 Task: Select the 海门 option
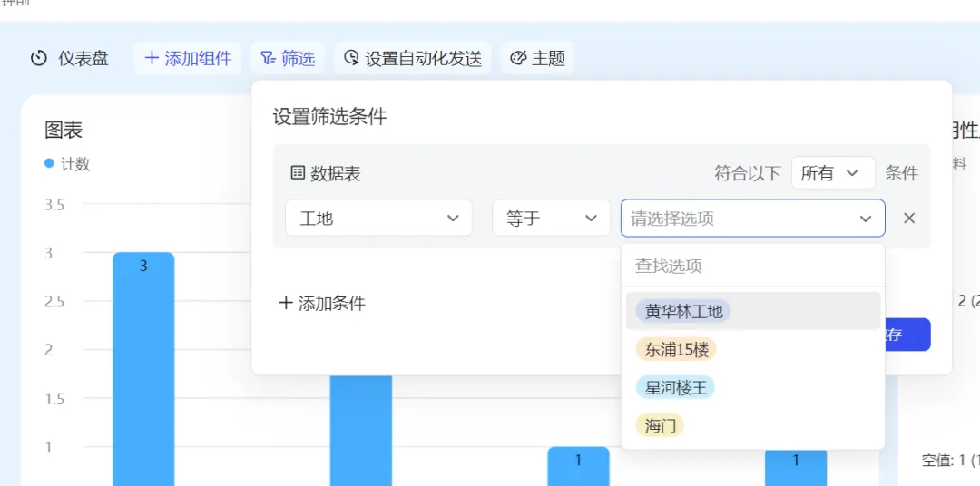pyautogui.click(x=752, y=427)
